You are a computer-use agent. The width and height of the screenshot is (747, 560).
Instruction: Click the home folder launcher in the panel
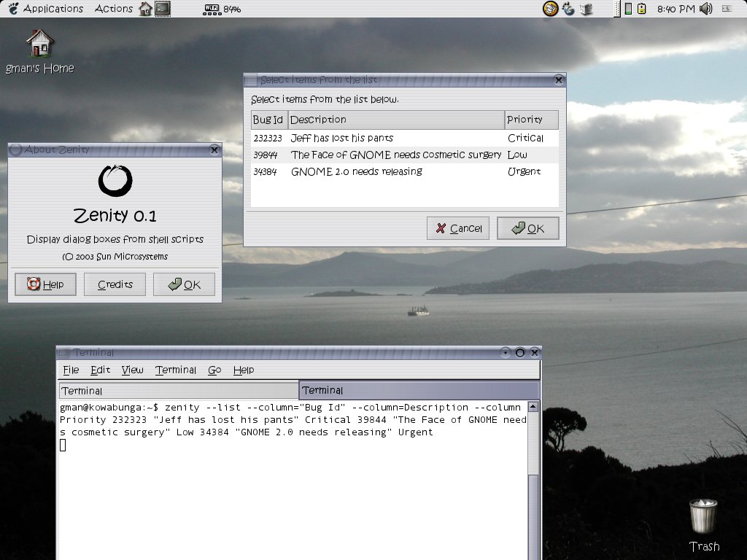click(145, 9)
